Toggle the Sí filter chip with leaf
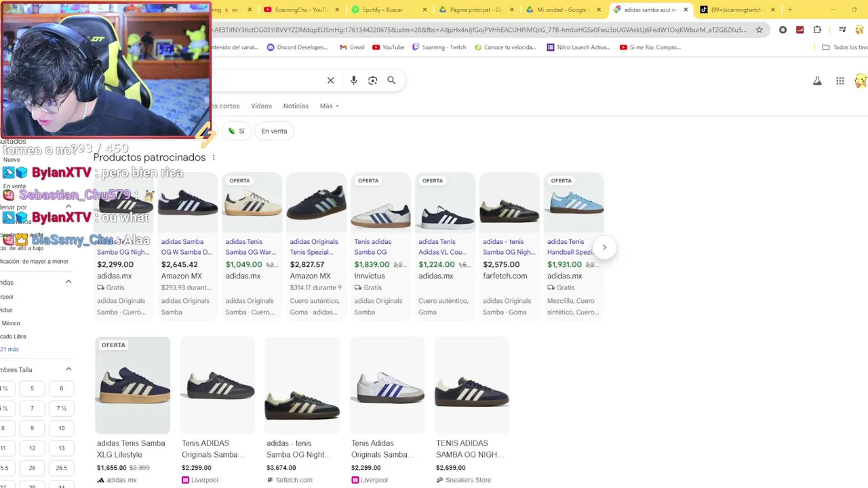Image resolution: width=868 pixels, height=488 pixels. pyautogui.click(x=236, y=131)
